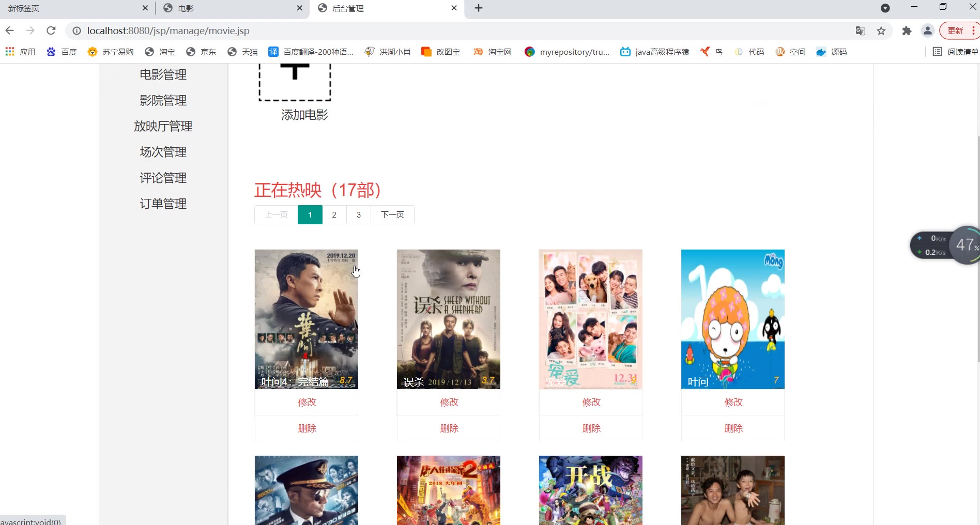Open the 误杀 movie poster
This screenshot has height=525, width=980.
[448, 319]
